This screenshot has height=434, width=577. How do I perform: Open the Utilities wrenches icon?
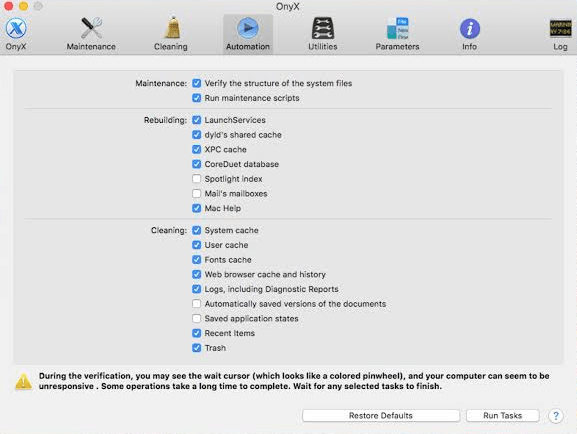[323, 28]
